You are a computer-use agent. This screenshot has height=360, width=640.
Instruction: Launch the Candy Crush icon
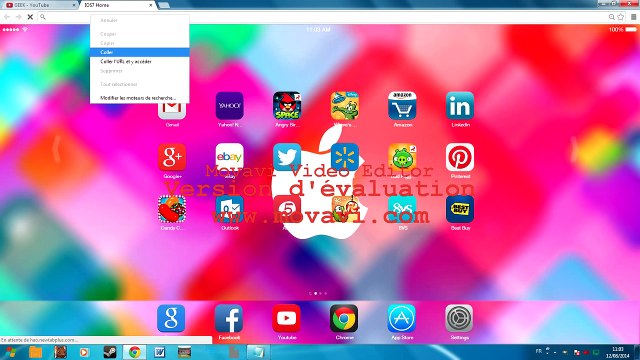(x=172, y=209)
